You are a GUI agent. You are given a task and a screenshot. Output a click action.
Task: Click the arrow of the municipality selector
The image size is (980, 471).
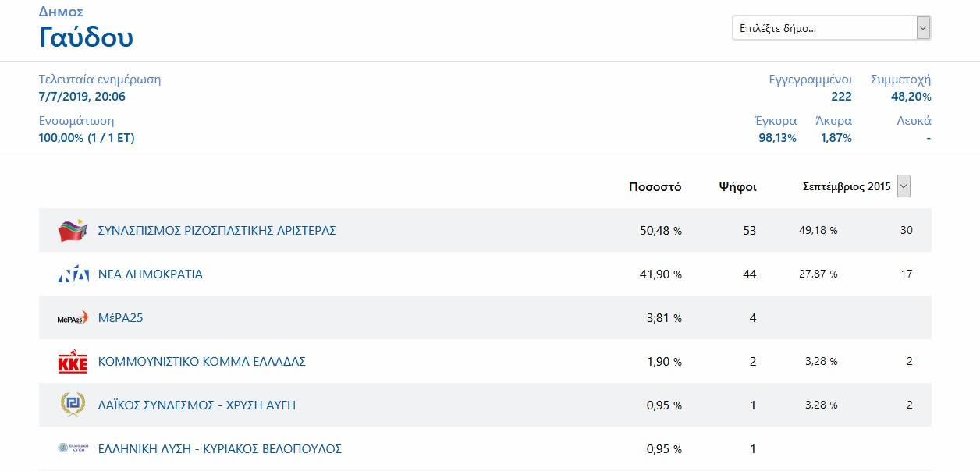pyautogui.click(x=923, y=29)
